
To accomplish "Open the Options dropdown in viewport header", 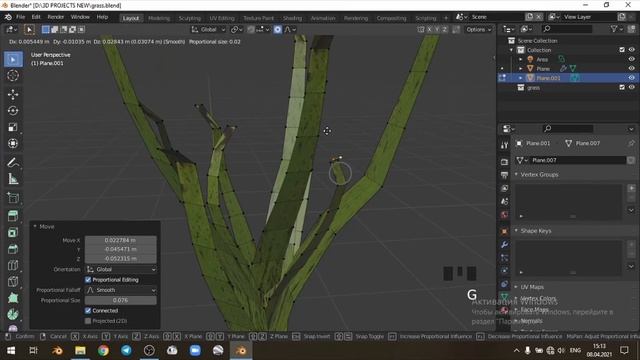I will [479, 29].
